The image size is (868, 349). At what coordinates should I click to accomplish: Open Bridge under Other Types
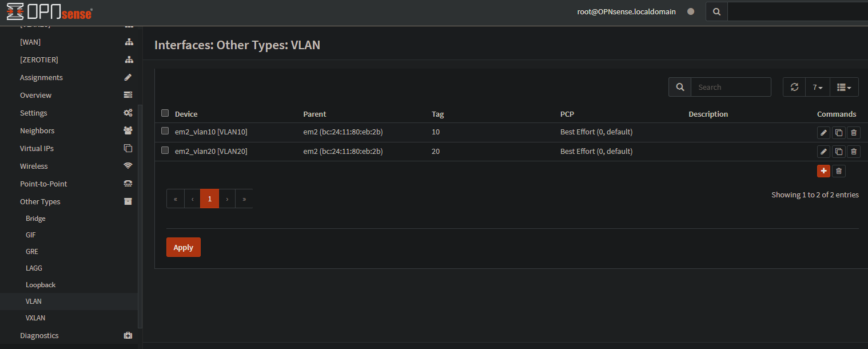(x=35, y=219)
